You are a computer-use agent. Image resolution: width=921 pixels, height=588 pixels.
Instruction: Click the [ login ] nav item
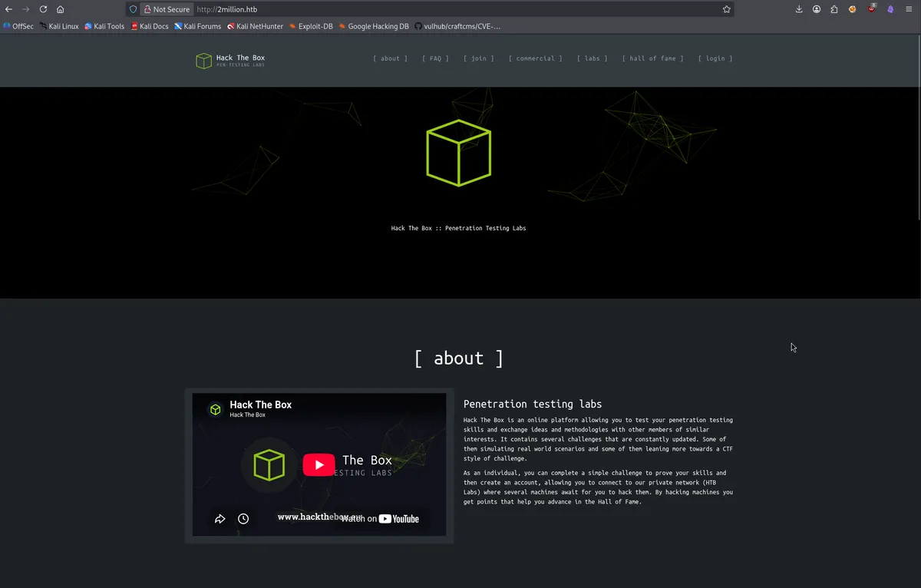[x=715, y=58]
